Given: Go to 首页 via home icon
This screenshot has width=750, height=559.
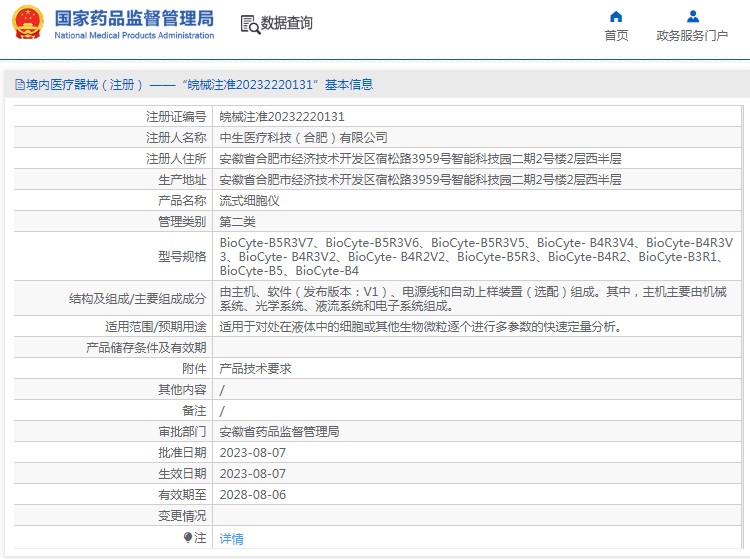Looking at the screenshot, I should (x=616, y=17).
